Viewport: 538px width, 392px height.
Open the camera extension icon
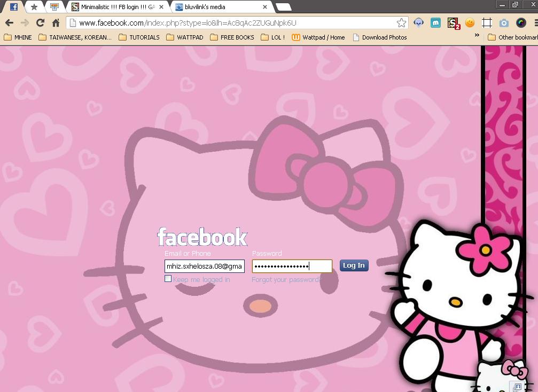pos(504,22)
